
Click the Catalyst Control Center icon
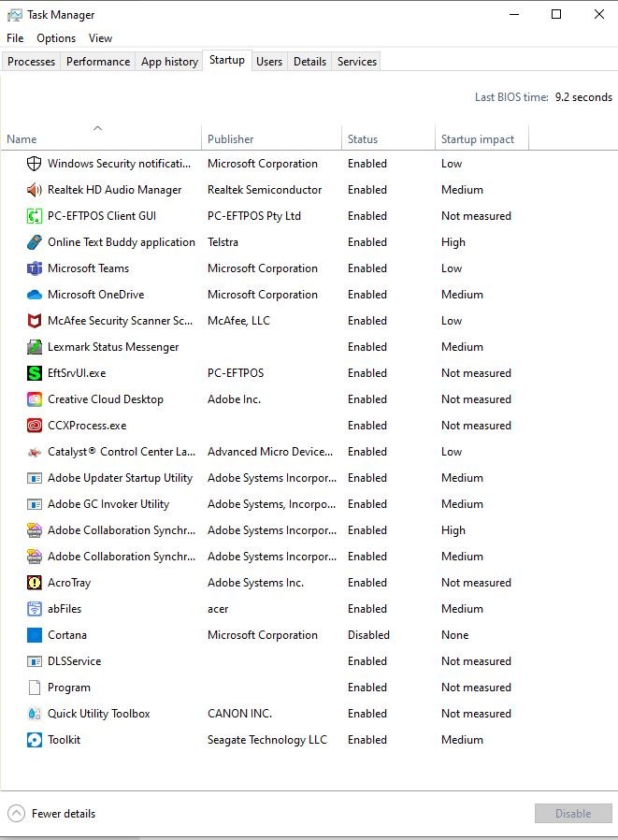tap(35, 452)
